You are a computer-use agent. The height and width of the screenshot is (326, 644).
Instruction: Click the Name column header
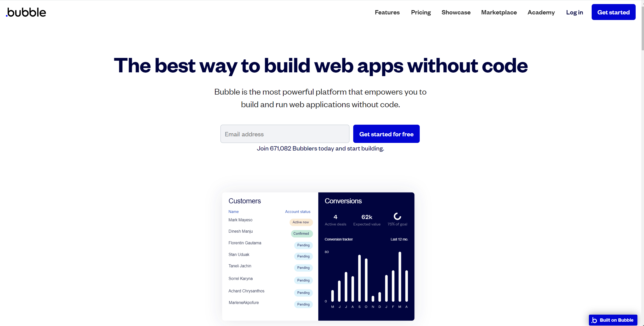233,211
